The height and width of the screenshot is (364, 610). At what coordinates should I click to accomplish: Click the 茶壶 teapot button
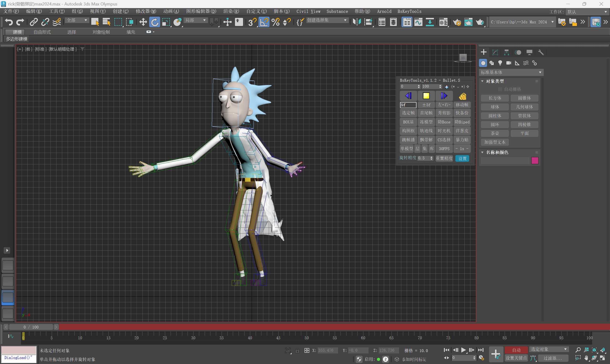pos(495,133)
